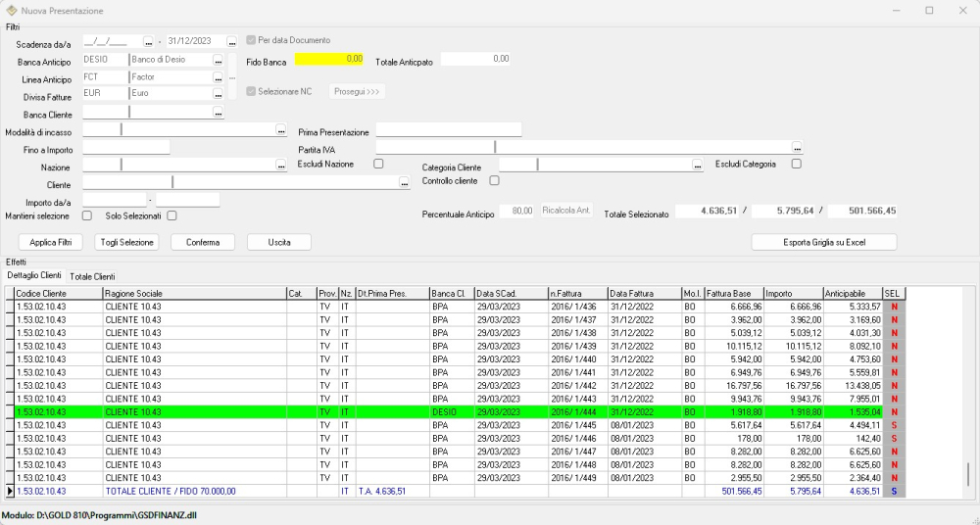Open date picker next to 31/12/2023 field
The height and width of the screenshot is (525, 980).
click(x=231, y=42)
